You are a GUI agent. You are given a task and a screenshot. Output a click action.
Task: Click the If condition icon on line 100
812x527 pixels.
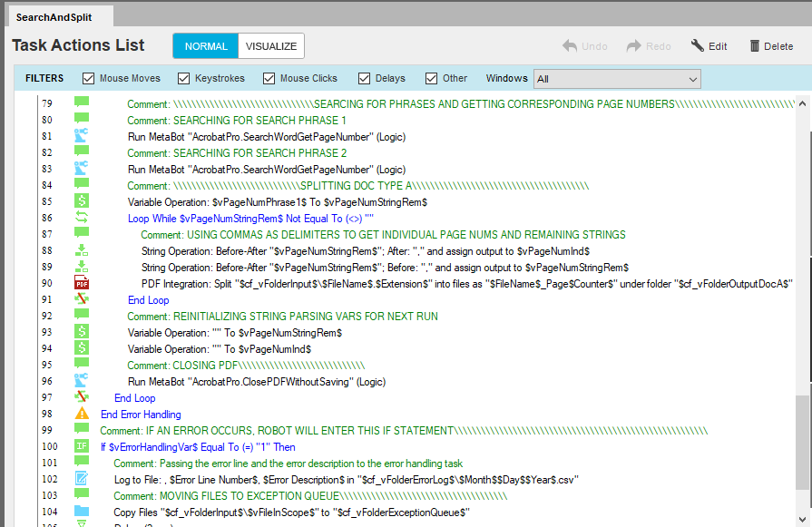[82, 447]
